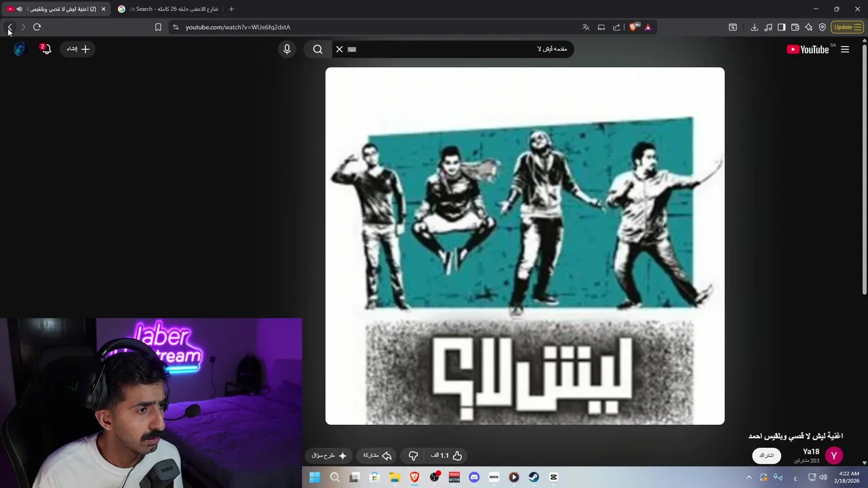Close the YouTube song tab
Image resolution: width=868 pixels, height=488 pixels.
tap(103, 9)
